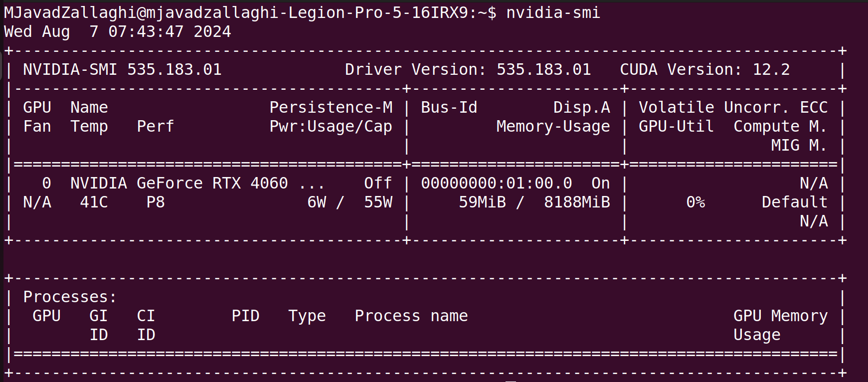This screenshot has height=382, width=868.
Task: Click the total memory value 8188MiB
Action: (x=577, y=202)
